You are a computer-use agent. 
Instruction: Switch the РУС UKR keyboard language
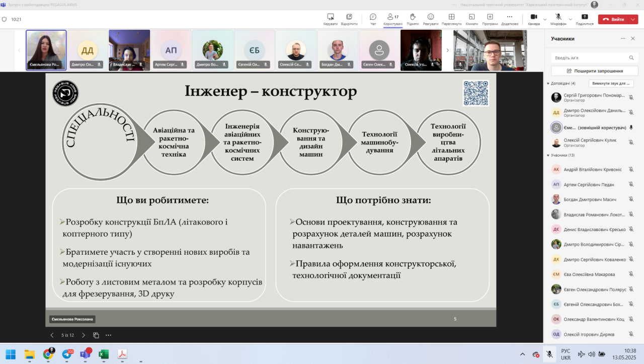(566, 354)
